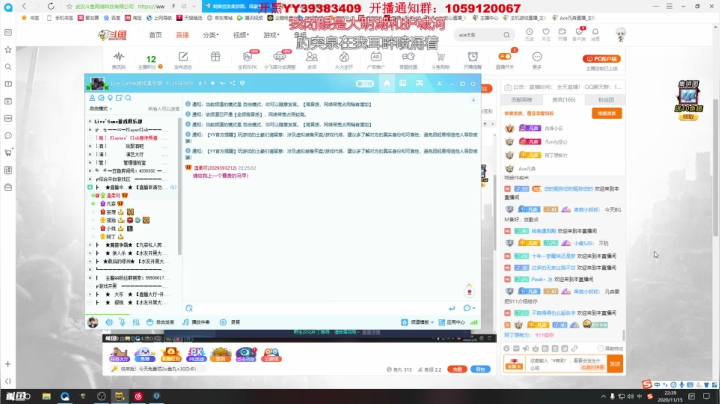Click the 领取 button under treasure chest
This screenshot has height=404, width=720.
point(688,117)
